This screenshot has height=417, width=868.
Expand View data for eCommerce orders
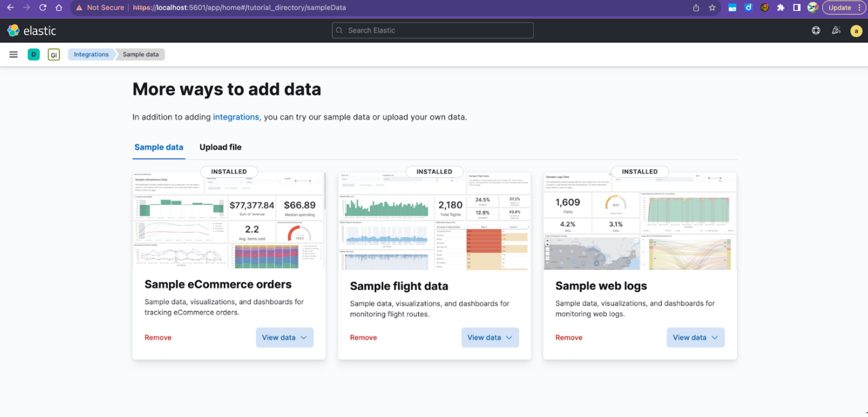pyautogui.click(x=285, y=337)
